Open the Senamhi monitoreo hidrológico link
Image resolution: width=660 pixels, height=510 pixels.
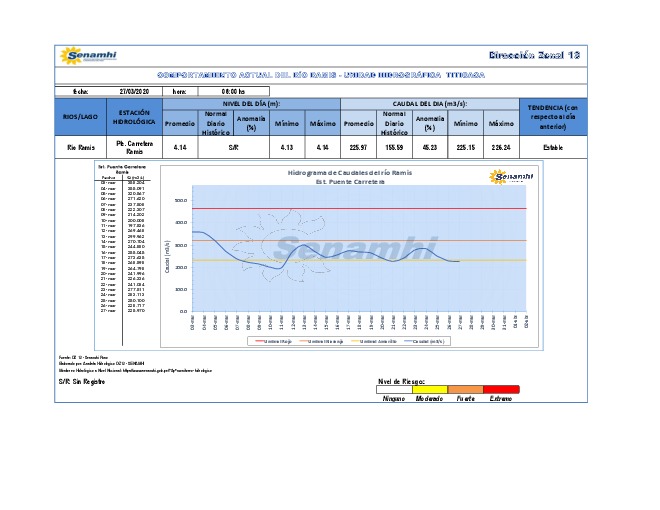tap(118, 370)
